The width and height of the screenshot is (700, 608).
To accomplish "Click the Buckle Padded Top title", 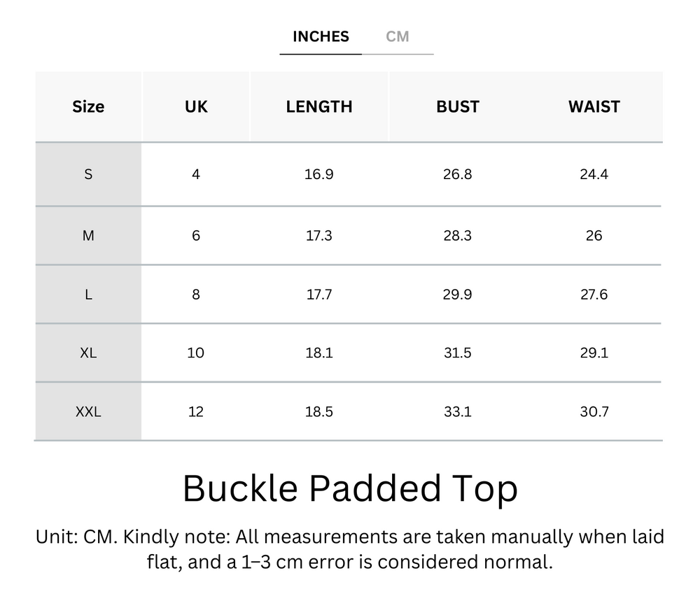I will coord(350,488).
